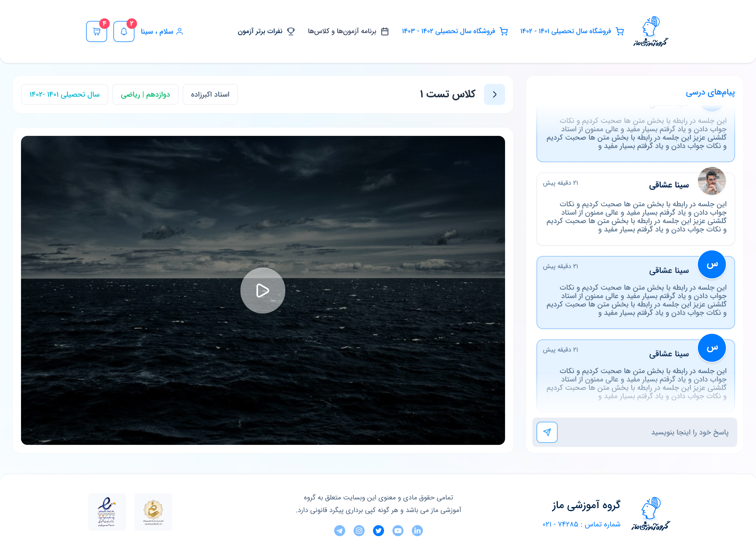Open notifications bell with badge ۲
The image size is (756, 554).
(124, 31)
